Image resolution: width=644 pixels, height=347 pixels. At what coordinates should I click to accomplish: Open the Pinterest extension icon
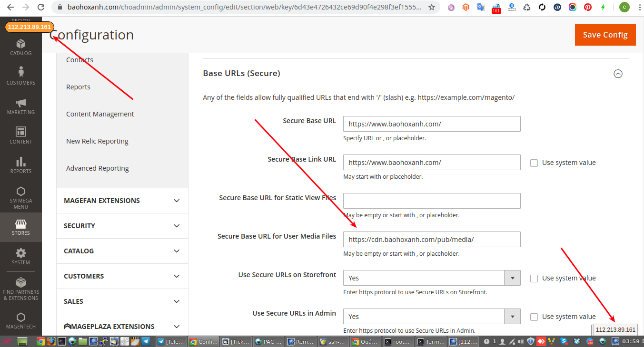588,8
